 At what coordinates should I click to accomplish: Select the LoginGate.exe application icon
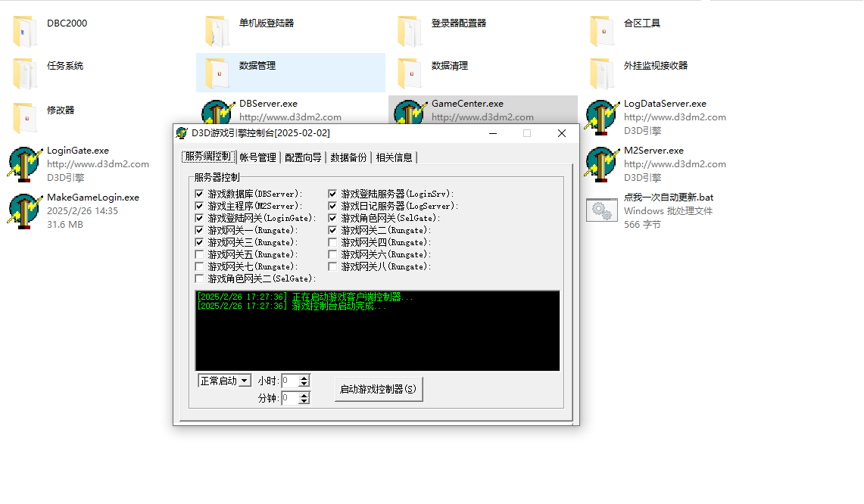tap(25, 164)
